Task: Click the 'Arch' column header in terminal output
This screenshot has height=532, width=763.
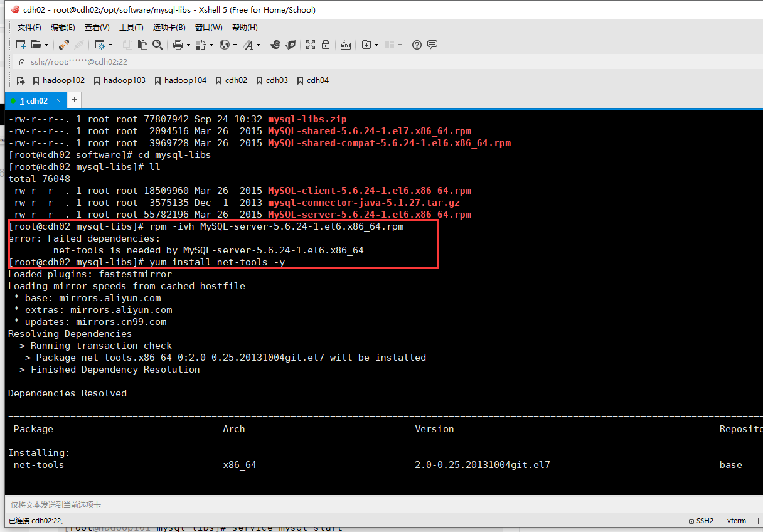Action: click(234, 429)
